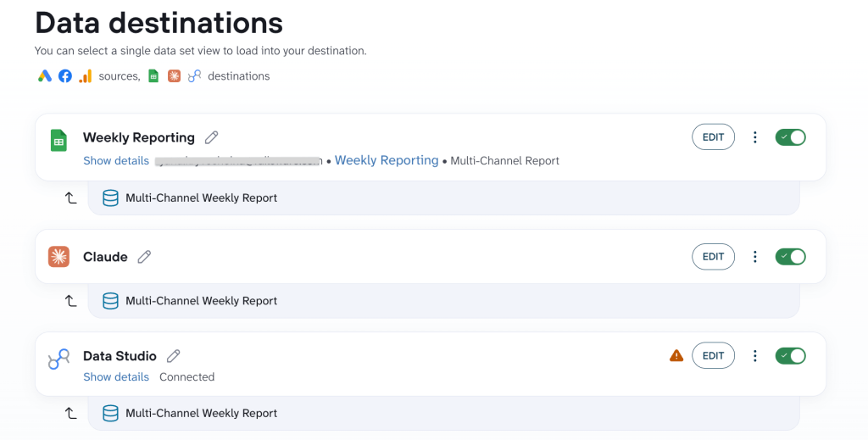The width and height of the screenshot is (868, 440).
Task: Show details for Weekly Reporting destination
Action: pyautogui.click(x=116, y=161)
